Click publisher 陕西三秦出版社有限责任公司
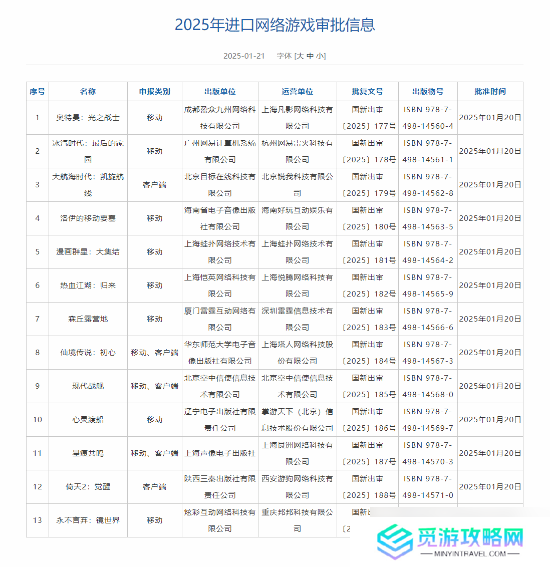 [x=220, y=487]
